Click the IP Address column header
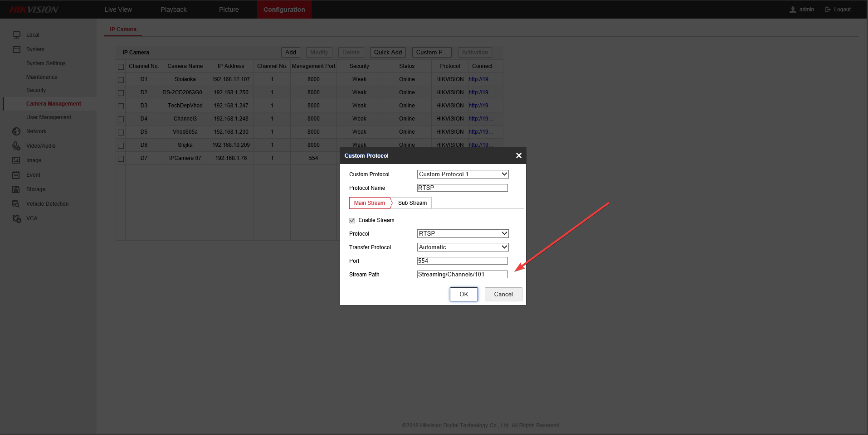The width and height of the screenshot is (868, 435). [x=231, y=66]
